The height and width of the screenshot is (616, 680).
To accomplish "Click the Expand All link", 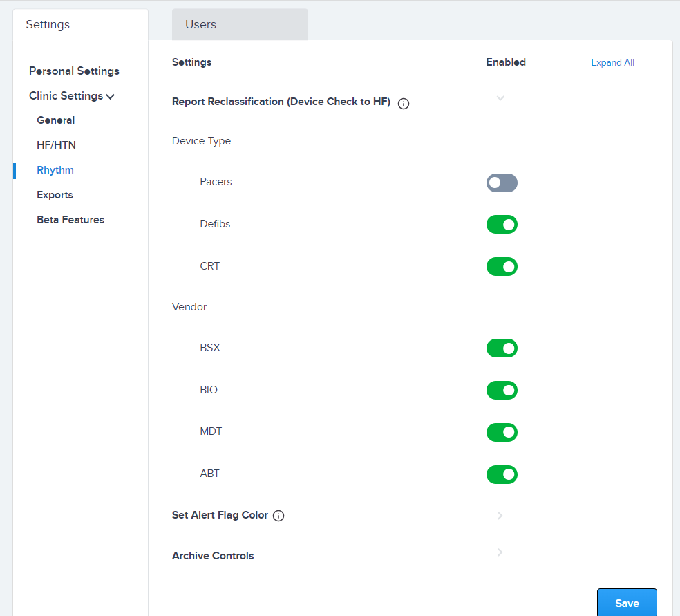I will tap(612, 62).
